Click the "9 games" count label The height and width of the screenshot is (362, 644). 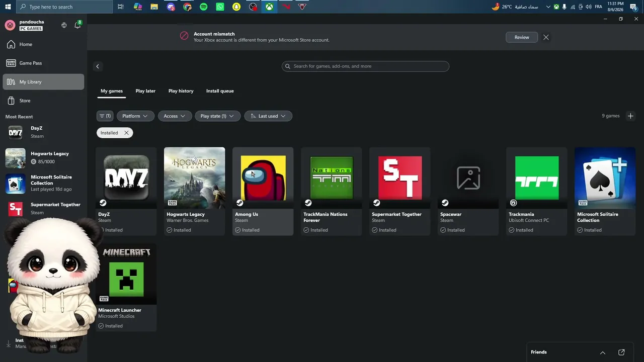(x=611, y=116)
